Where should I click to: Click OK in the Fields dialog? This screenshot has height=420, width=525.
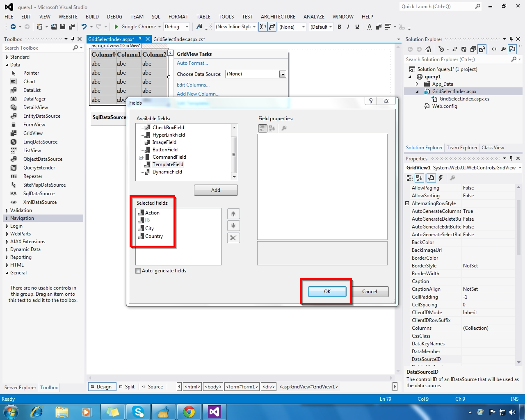click(326, 291)
